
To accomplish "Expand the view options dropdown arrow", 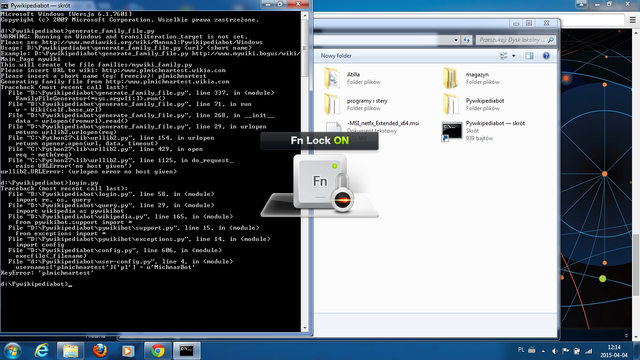I will pyautogui.click(x=513, y=56).
